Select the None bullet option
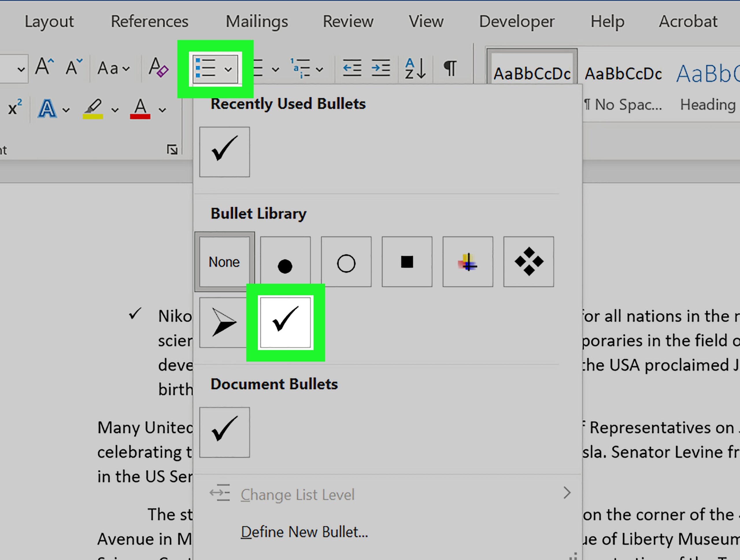The image size is (740, 560). point(225,262)
